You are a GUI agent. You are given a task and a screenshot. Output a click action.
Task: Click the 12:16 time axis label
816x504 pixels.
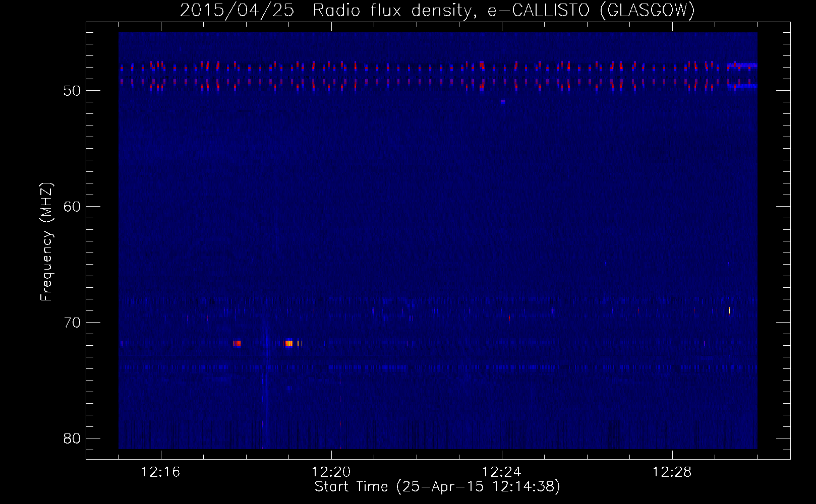pyautogui.click(x=161, y=472)
